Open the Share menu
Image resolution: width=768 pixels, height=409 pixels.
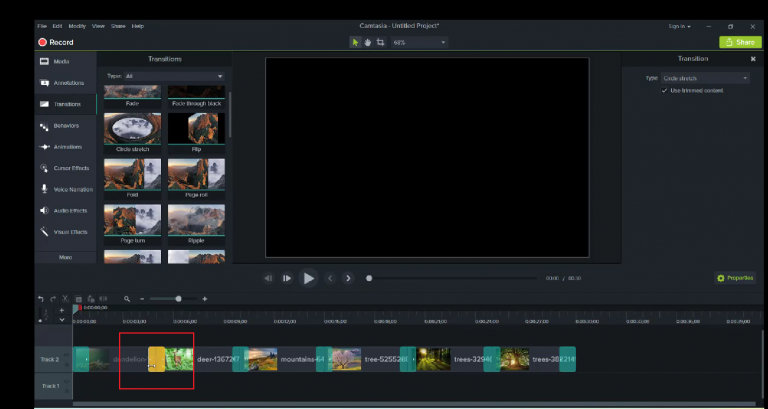118,26
